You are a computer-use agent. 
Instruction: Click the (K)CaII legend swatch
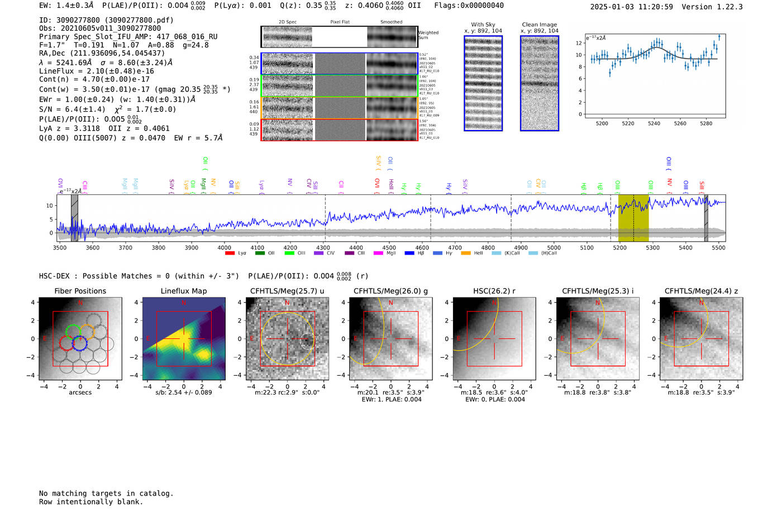pos(496,253)
